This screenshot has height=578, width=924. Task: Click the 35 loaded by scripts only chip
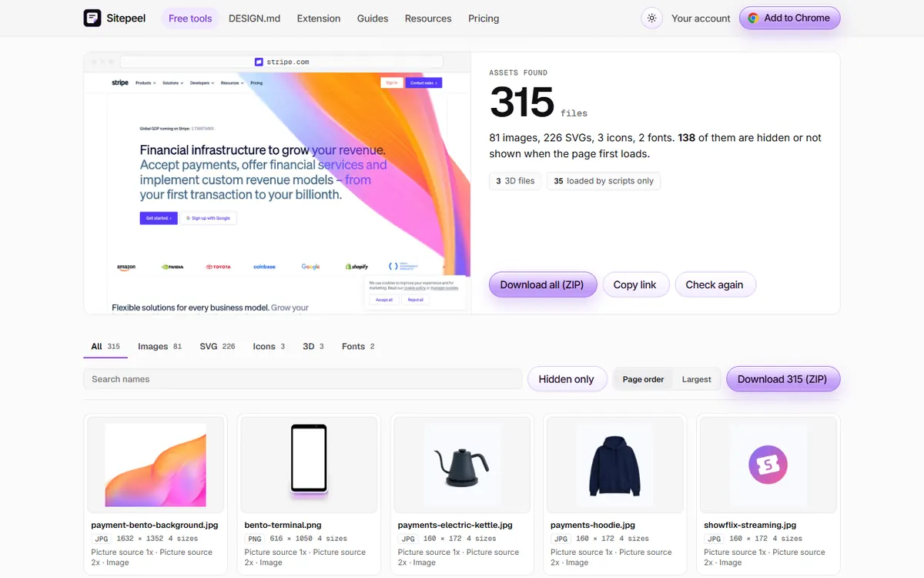tap(604, 181)
